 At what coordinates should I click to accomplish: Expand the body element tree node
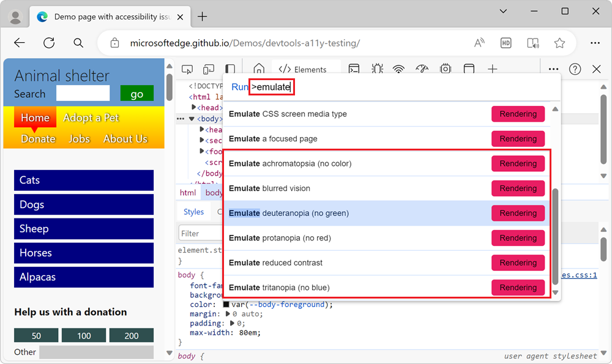192,119
